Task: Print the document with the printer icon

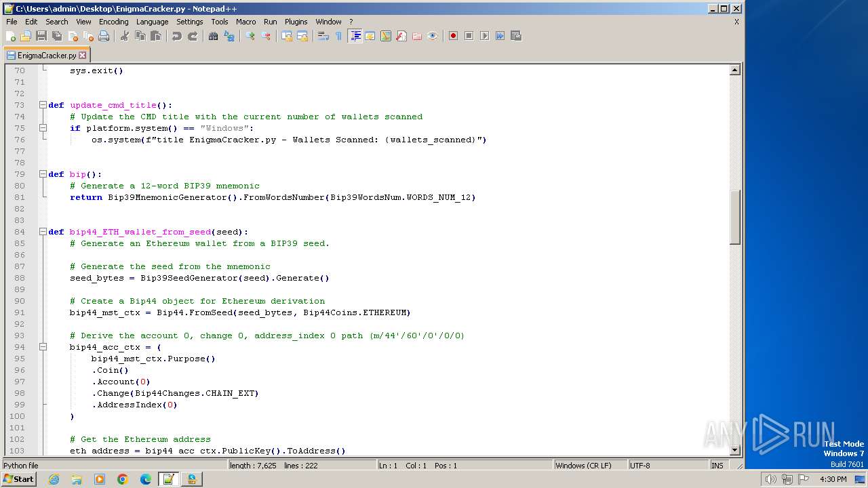Action: [104, 36]
